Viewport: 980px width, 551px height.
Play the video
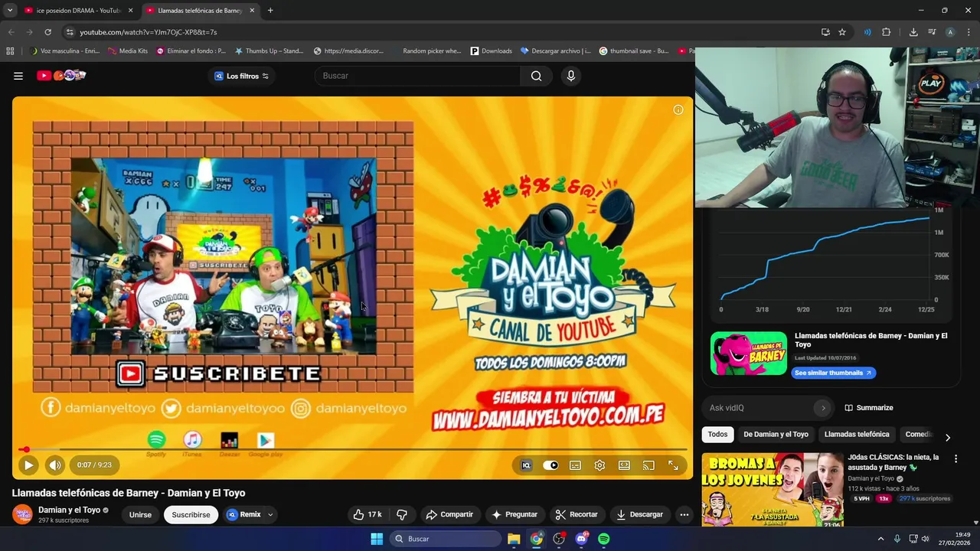28,465
